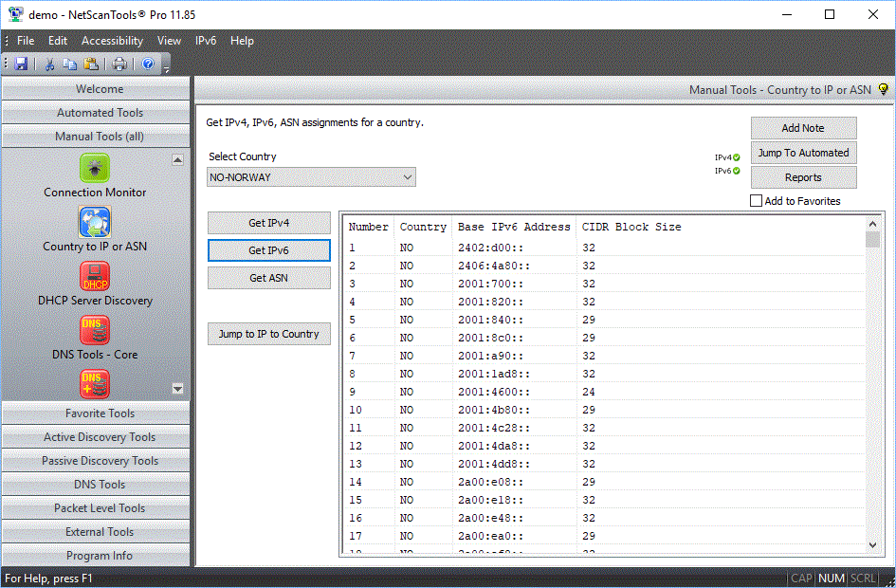This screenshot has width=896, height=588.
Task: Enable the Add to Favorites checkbox
Action: pyautogui.click(x=756, y=200)
